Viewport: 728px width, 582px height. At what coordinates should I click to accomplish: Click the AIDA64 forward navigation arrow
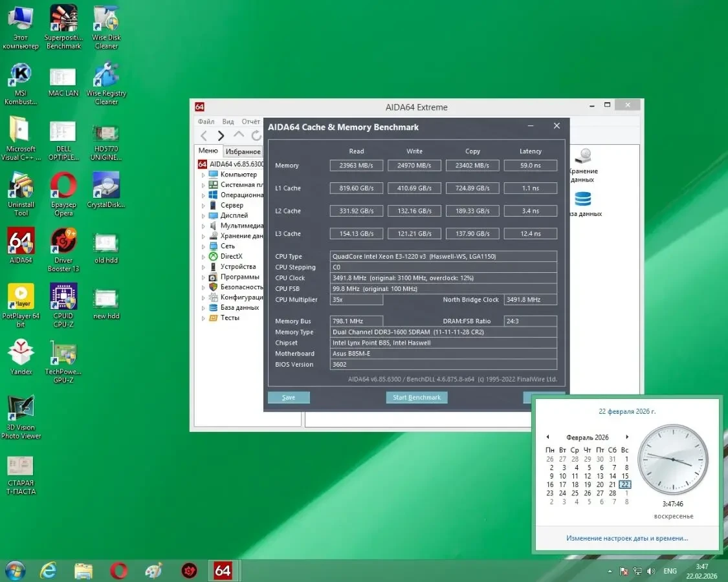(221, 136)
